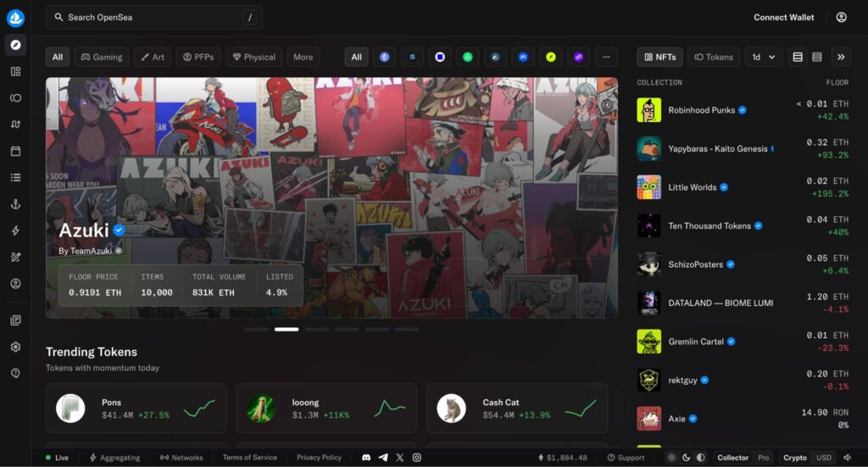
Task: Open the swap arrows icon in sidebar
Action: click(15, 125)
